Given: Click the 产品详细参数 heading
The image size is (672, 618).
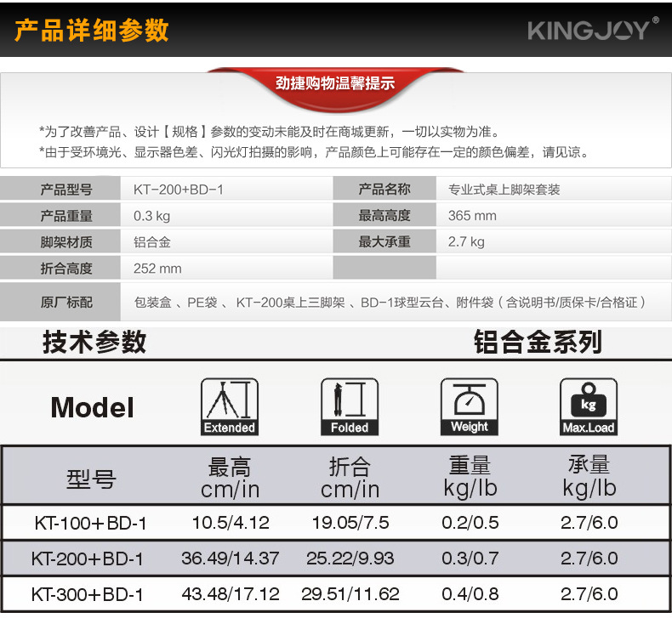Looking at the screenshot, I should (92, 31).
